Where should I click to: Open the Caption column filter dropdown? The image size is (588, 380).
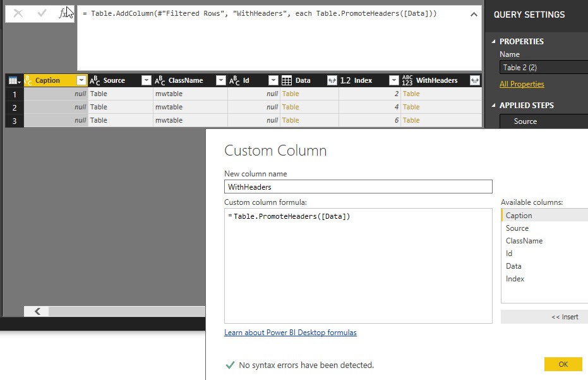pyautogui.click(x=81, y=80)
